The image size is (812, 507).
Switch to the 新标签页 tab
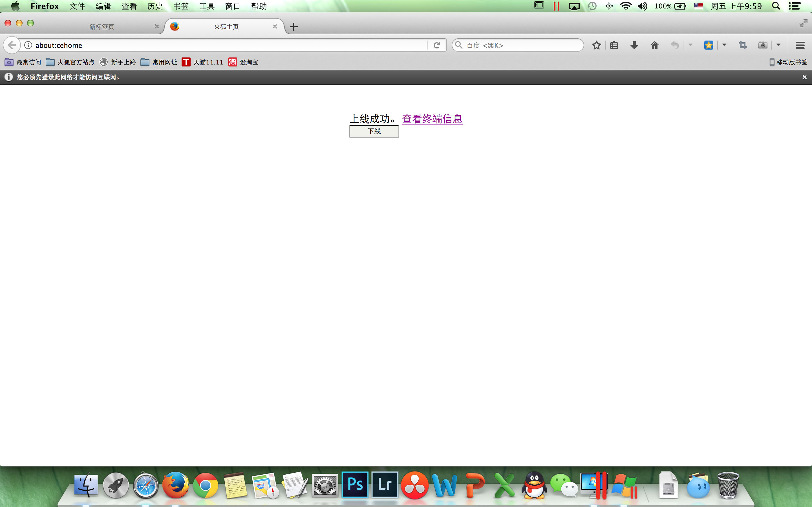click(x=102, y=26)
